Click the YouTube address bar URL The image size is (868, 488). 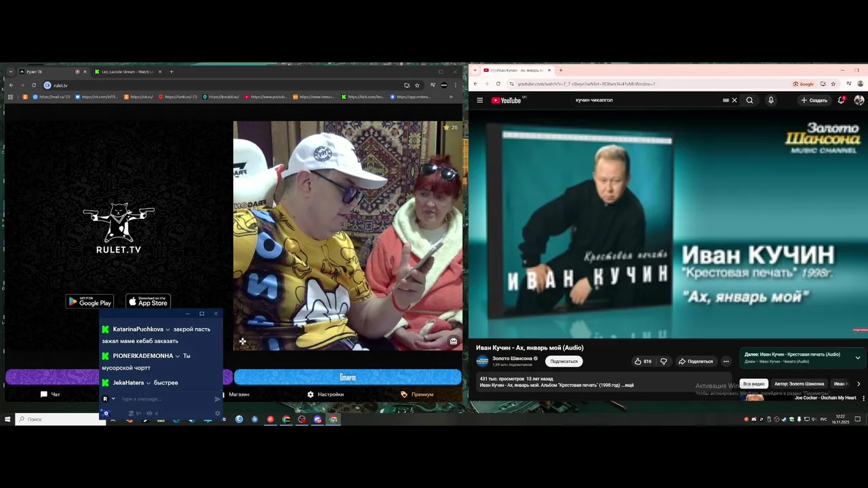(x=587, y=84)
